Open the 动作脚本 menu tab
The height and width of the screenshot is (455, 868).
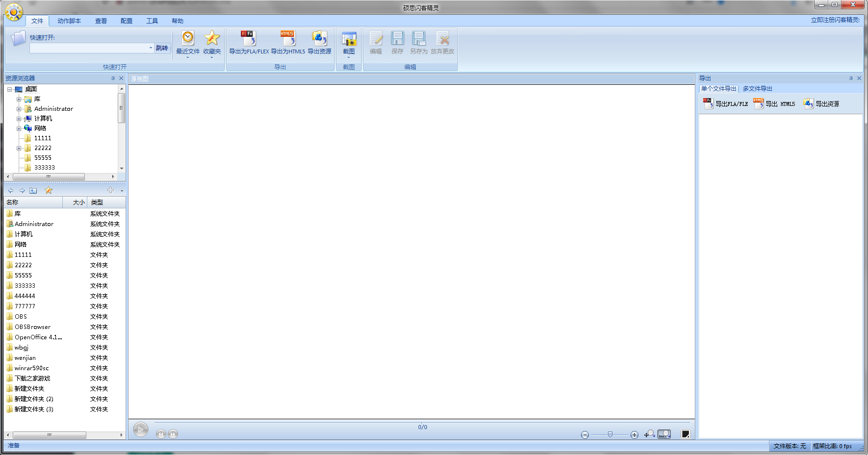click(69, 21)
